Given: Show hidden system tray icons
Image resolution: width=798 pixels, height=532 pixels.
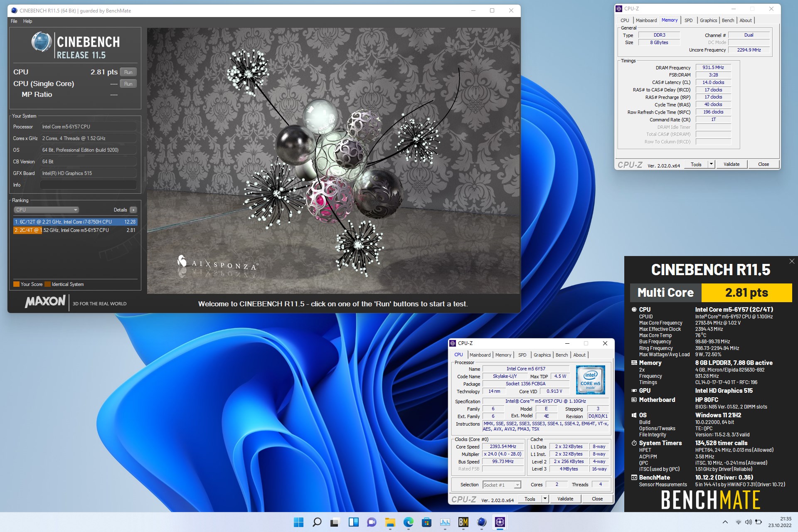Looking at the screenshot, I should click(x=725, y=522).
